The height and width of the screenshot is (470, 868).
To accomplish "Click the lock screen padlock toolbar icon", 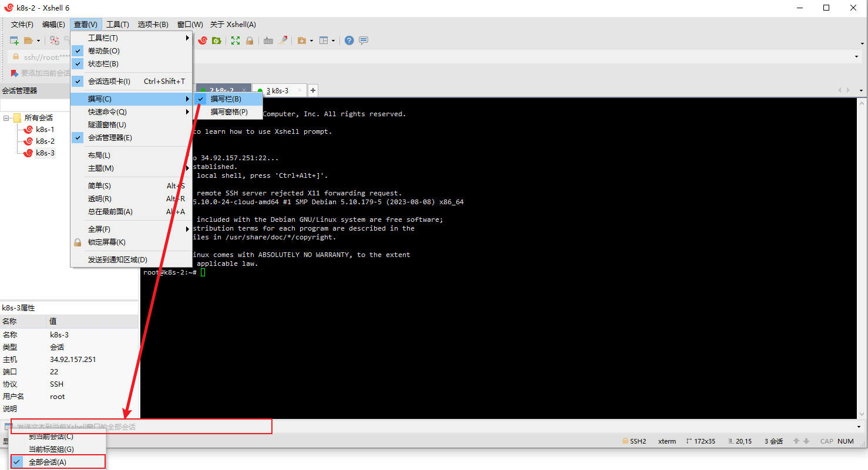I will tap(250, 40).
